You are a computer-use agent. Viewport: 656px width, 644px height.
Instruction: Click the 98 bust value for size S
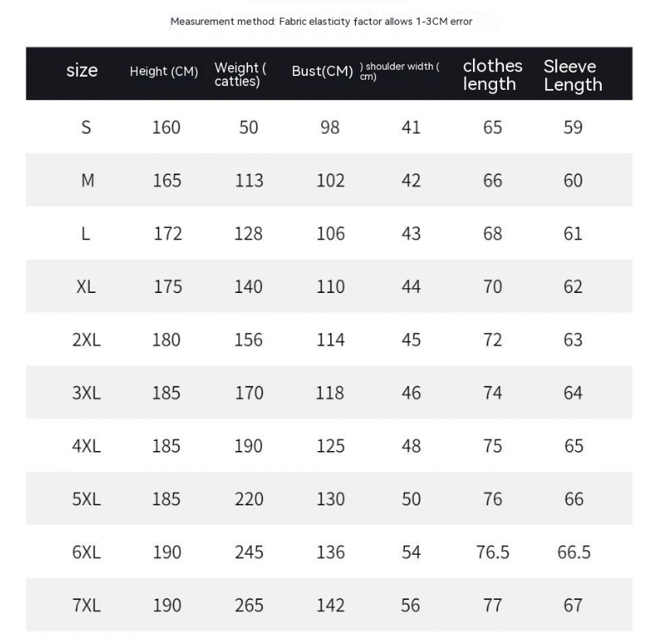click(x=330, y=127)
